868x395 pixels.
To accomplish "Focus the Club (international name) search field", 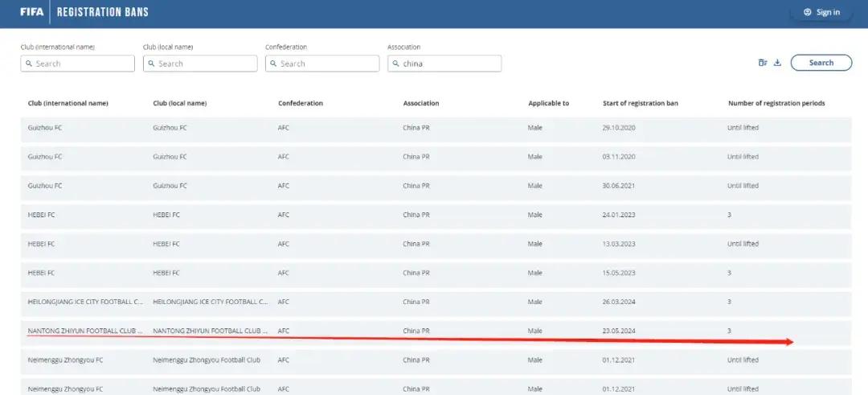I will pyautogui.click(x=78, y=64).
